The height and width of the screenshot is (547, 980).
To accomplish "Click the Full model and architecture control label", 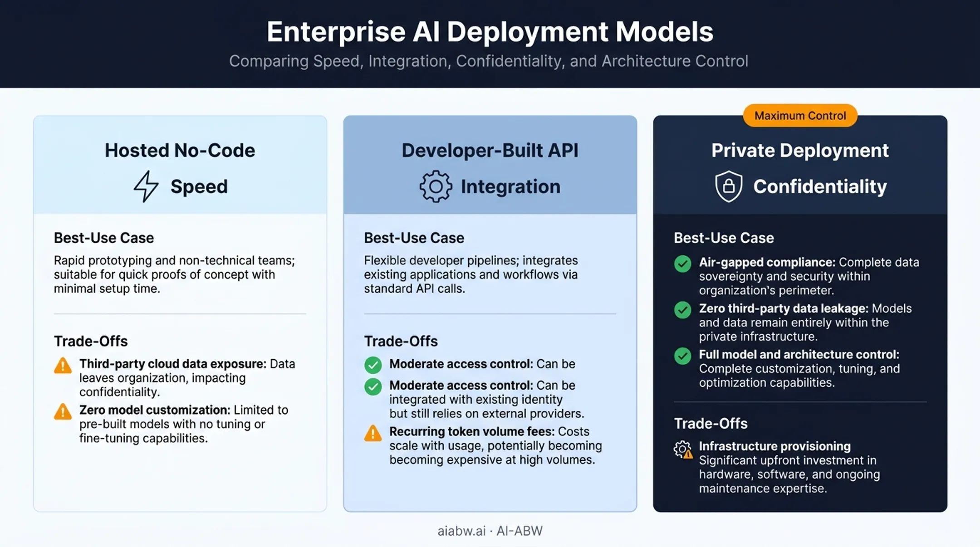I will pyautogui.click(x=799, y=355).
